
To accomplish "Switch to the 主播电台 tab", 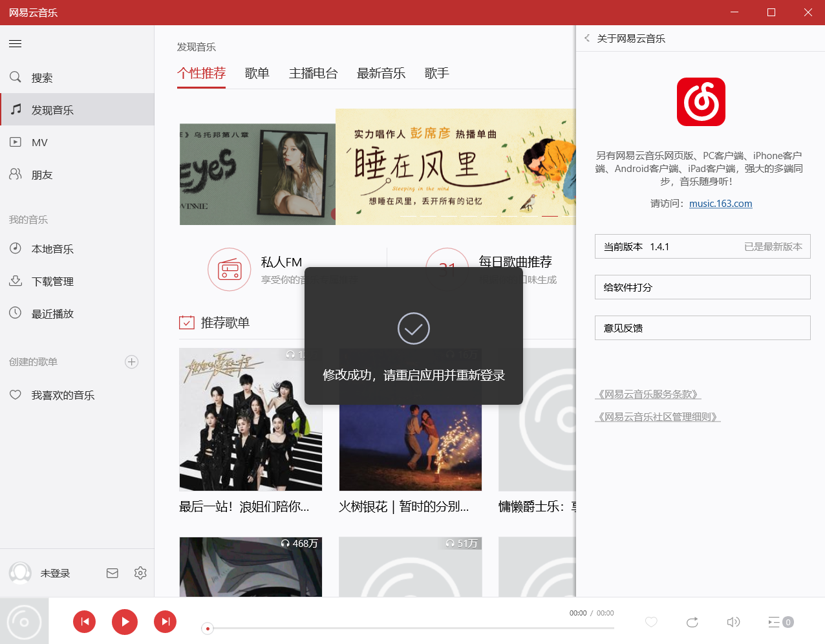I will click(314, 74).
